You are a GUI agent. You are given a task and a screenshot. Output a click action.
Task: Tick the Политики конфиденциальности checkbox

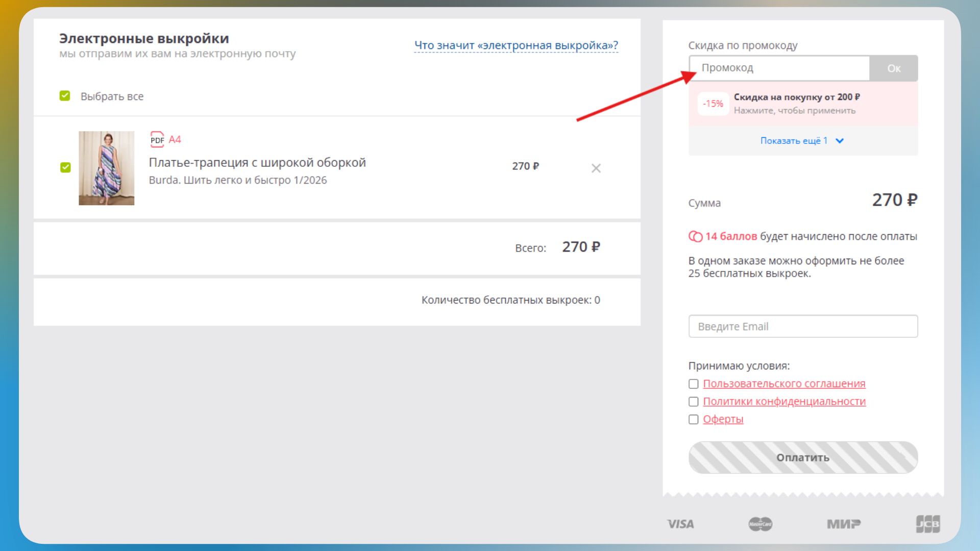693,402
